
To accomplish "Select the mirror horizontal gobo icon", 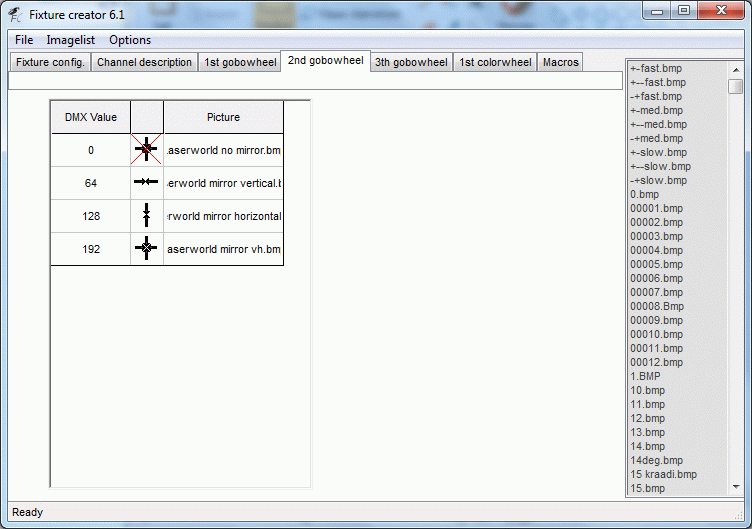I will tap(146, 215).
